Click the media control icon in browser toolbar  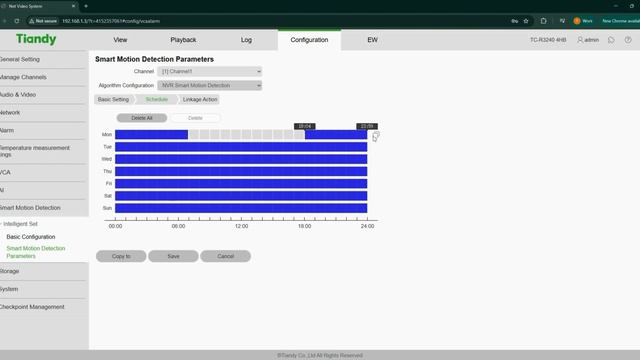pos(562,21)
